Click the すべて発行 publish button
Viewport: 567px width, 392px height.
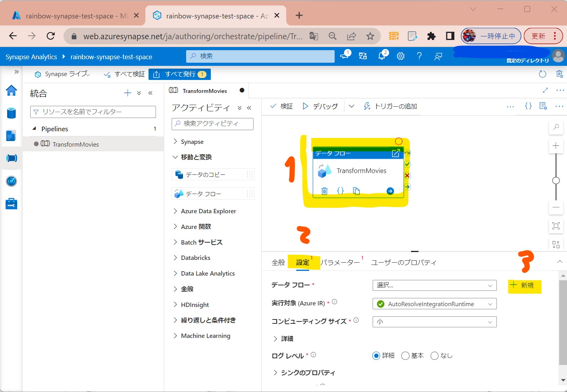point(179,74)
